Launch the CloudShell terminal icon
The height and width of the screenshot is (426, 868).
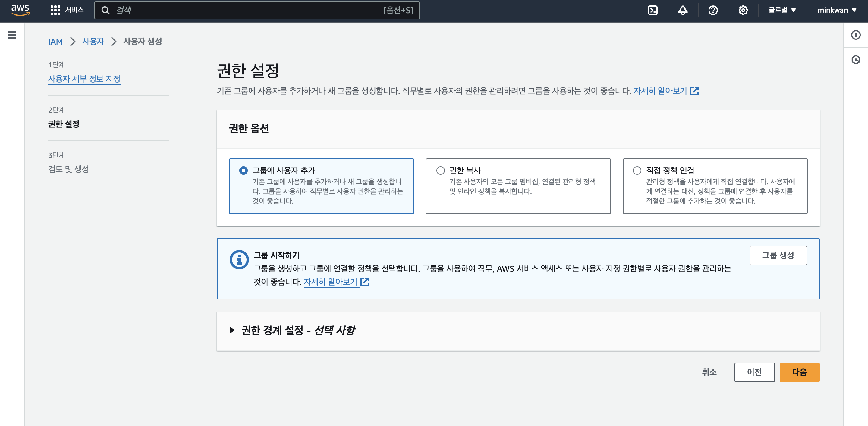pyautogui.click(x=653, y=10)
